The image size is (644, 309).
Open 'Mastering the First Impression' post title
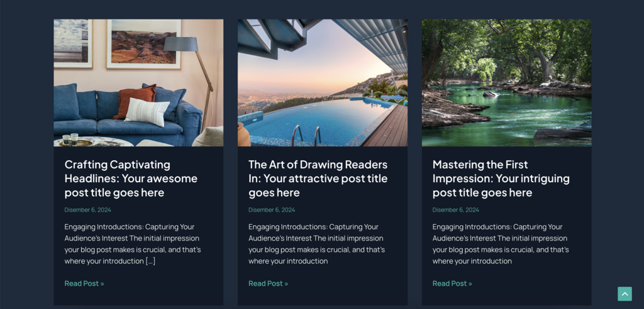pos(501,178)
